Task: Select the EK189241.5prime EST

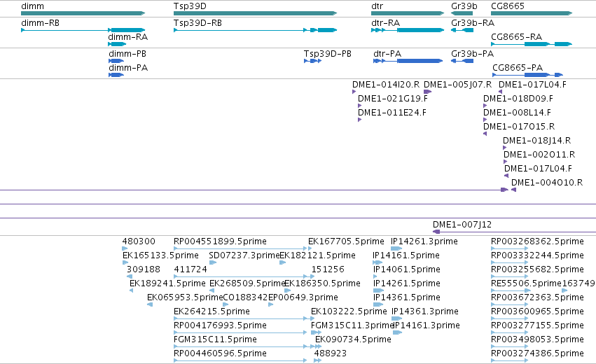Action: point(131,290)
